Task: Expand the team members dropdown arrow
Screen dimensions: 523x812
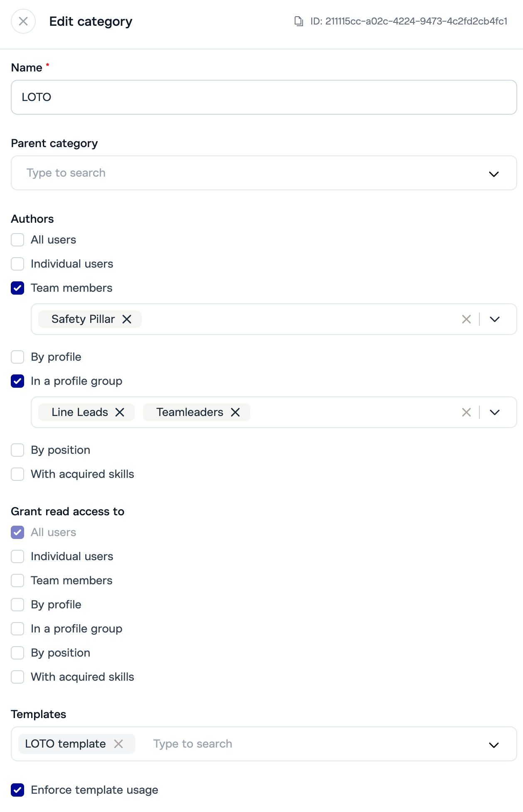Action: (x=495, y=319)
